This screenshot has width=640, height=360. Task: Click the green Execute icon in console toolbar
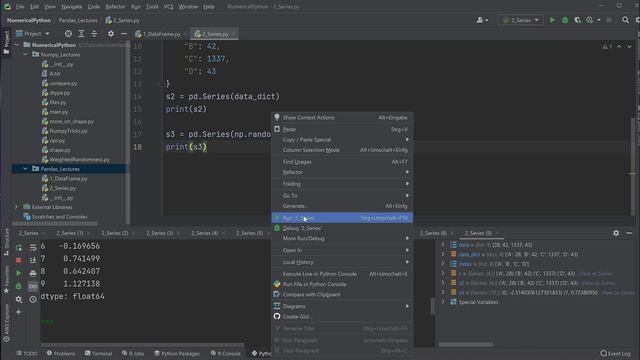[x=18, y=273]
